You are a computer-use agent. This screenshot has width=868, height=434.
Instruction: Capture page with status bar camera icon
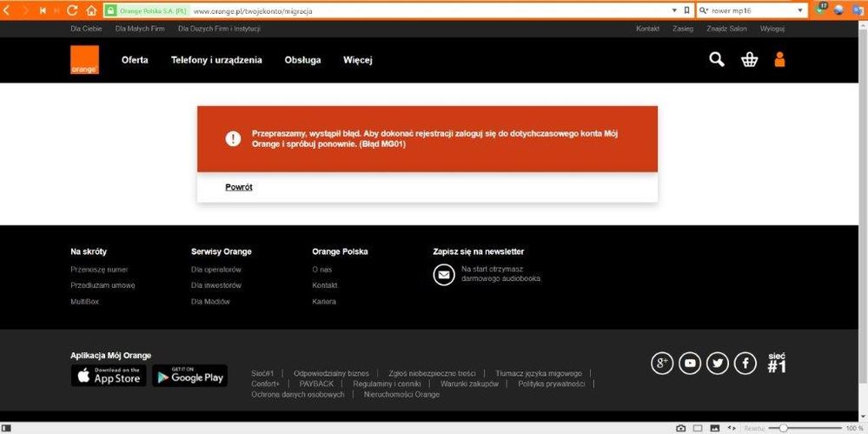(681, 428)
